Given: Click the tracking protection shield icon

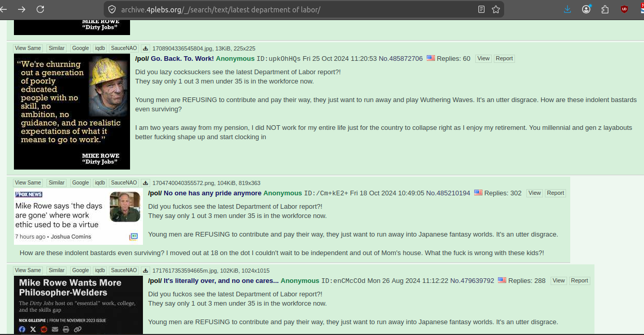Looking at the screenshot, I should pyautogui.click(x=112, y=9).
